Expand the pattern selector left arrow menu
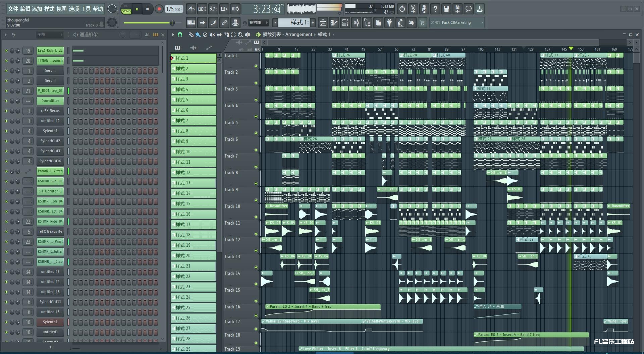The width and height of the screenshot is (644, 354). [275, 23]
